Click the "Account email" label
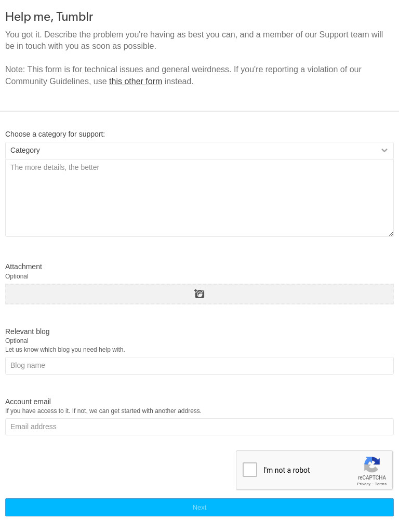The height and width of the screenshot is (532, 399). (x=28, y=402)
